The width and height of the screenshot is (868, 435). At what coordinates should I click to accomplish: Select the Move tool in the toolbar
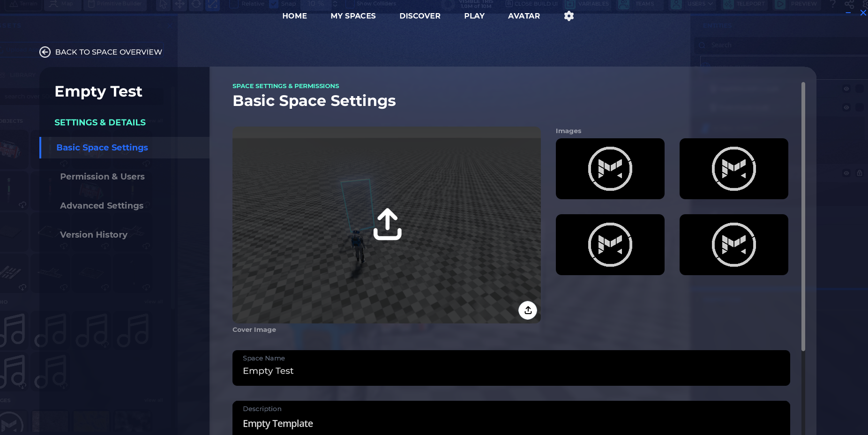180,5
